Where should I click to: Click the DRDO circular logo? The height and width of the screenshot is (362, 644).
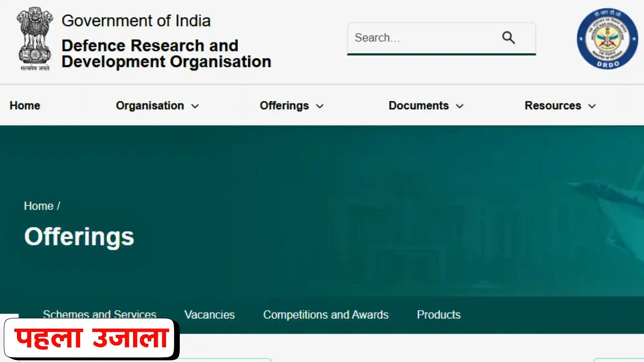coord(607,40)
